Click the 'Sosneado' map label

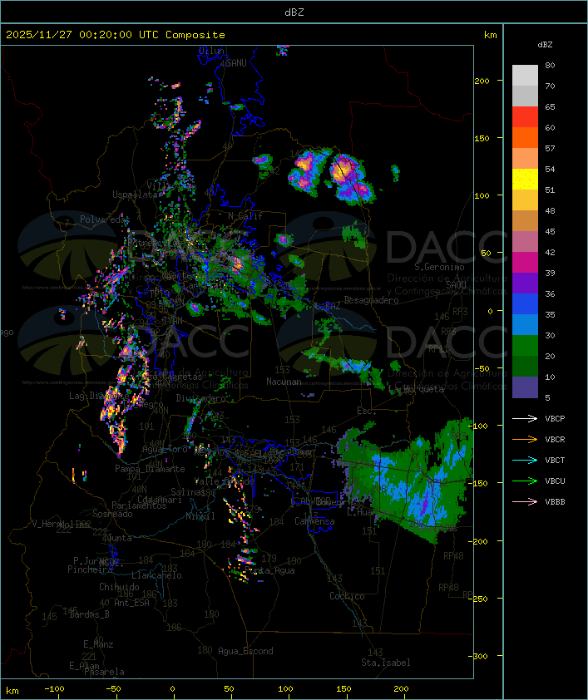click(x=112, y=514)
